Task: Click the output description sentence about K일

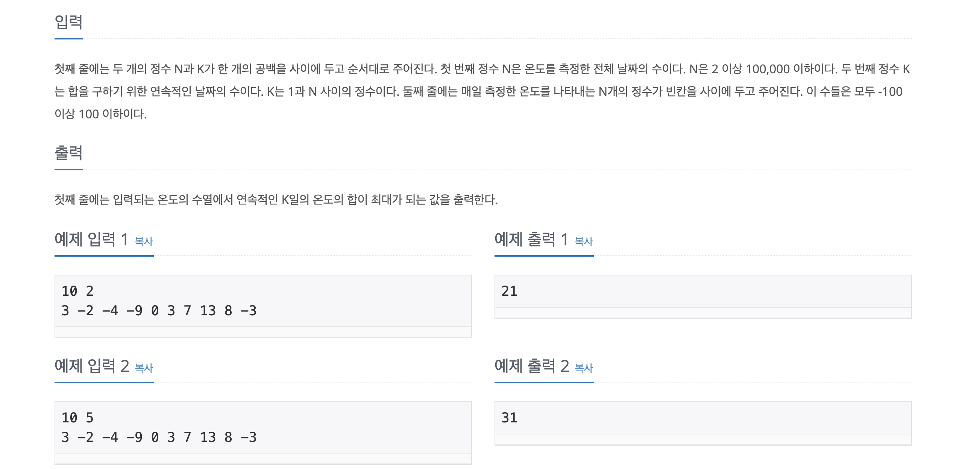Action: pyautogui.click(x=276, y=200)
